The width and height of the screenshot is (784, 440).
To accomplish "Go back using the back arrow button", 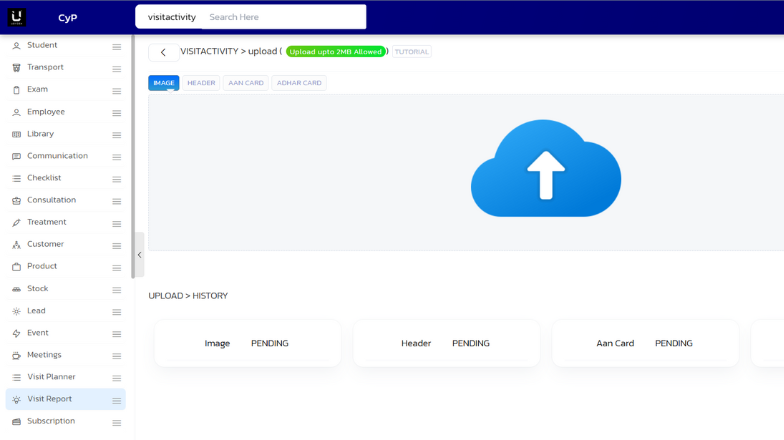I will coord(163,52).
